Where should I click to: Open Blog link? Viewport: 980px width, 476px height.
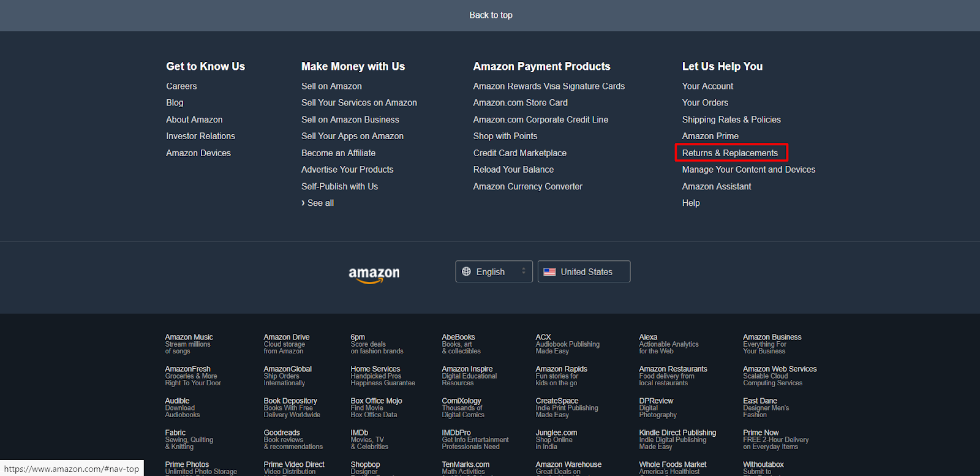(175, 103)
